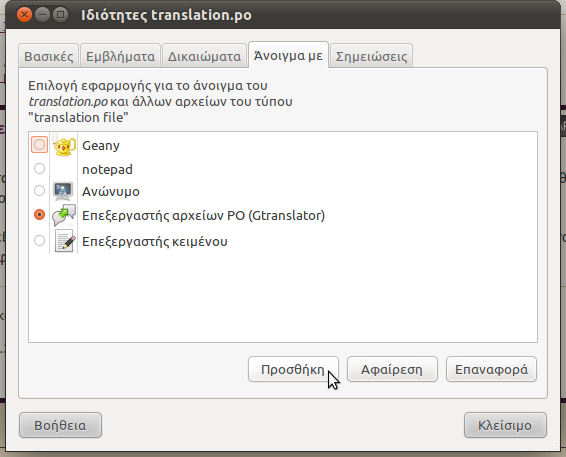This screenshot has width=566, height=457.
Task: Click the Κλείσιμο button
Action: (x=505, y=425)
